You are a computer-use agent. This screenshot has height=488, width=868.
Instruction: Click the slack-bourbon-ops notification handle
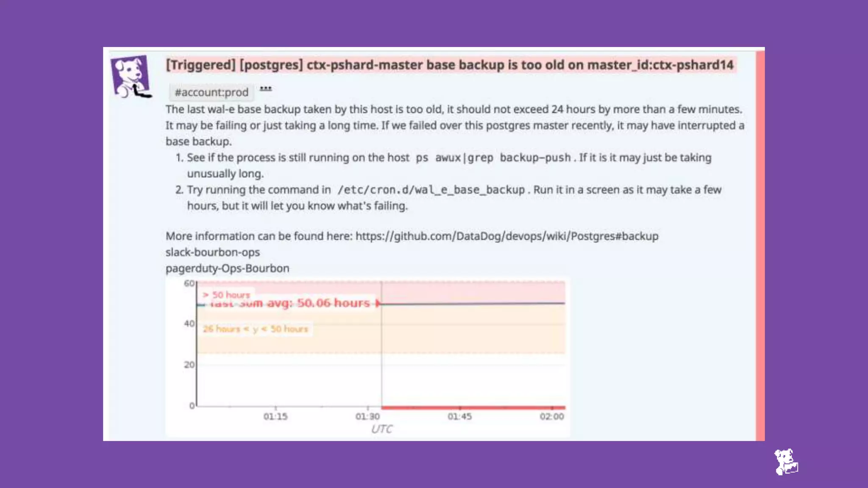pos(212,252)
